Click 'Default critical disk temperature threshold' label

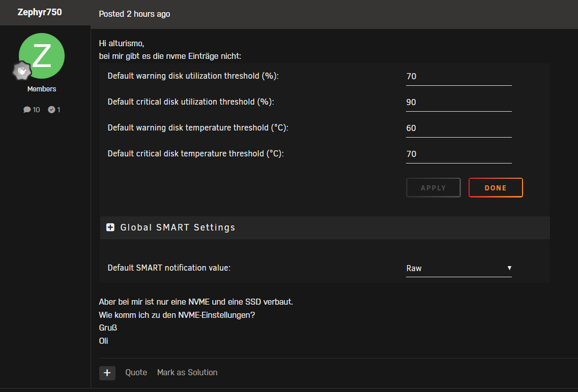coord(195,154)
